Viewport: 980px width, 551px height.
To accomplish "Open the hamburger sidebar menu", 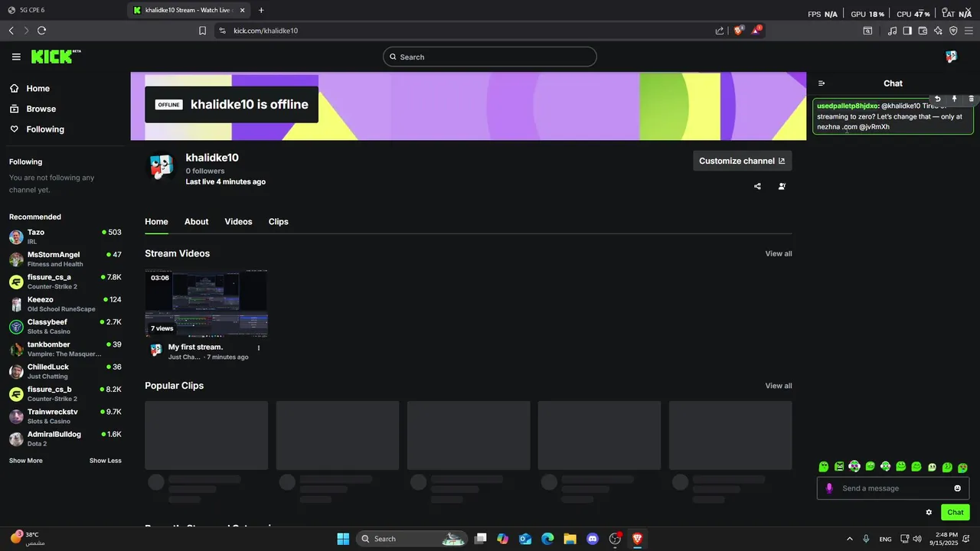I will pos(16,57).
